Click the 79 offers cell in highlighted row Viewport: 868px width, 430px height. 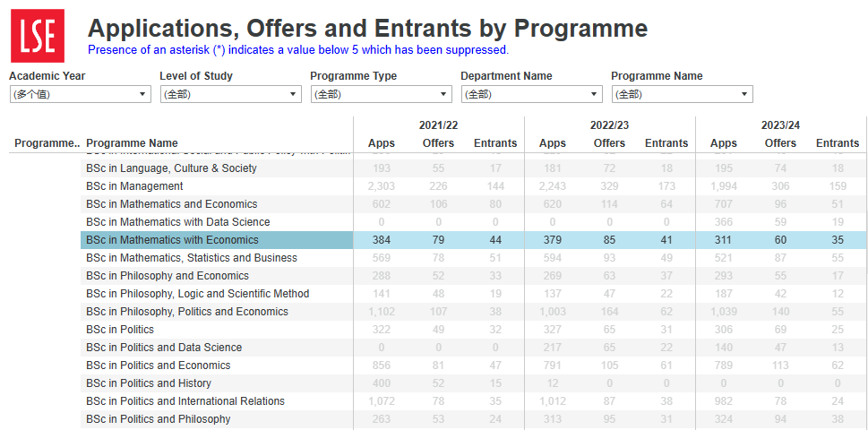pos(438,240)
